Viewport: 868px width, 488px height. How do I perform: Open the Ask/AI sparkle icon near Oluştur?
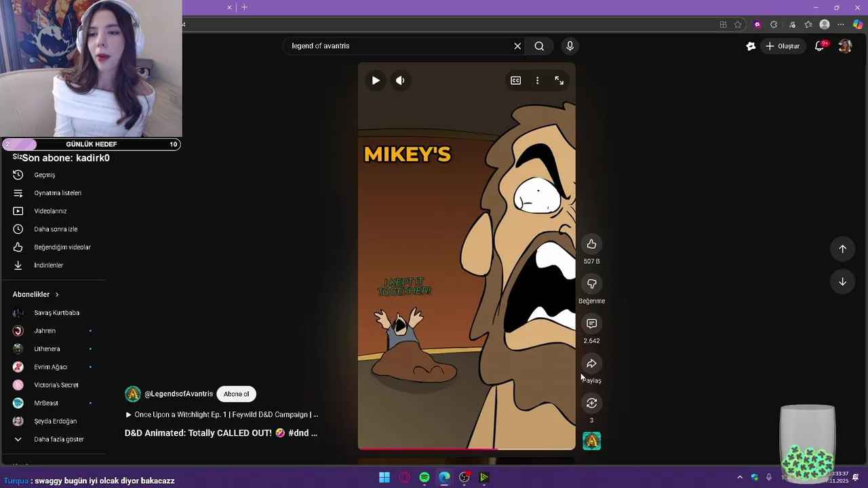point(751,46)
